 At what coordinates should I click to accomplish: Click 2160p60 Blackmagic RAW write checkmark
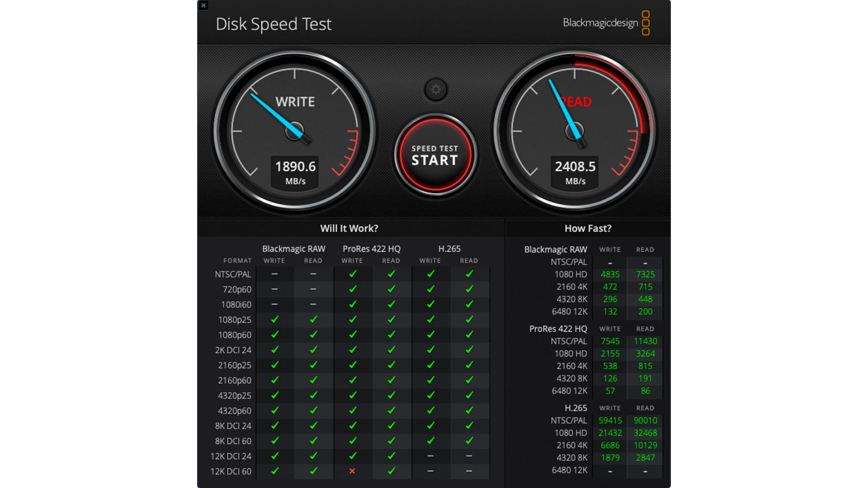[x=274, y=380]
